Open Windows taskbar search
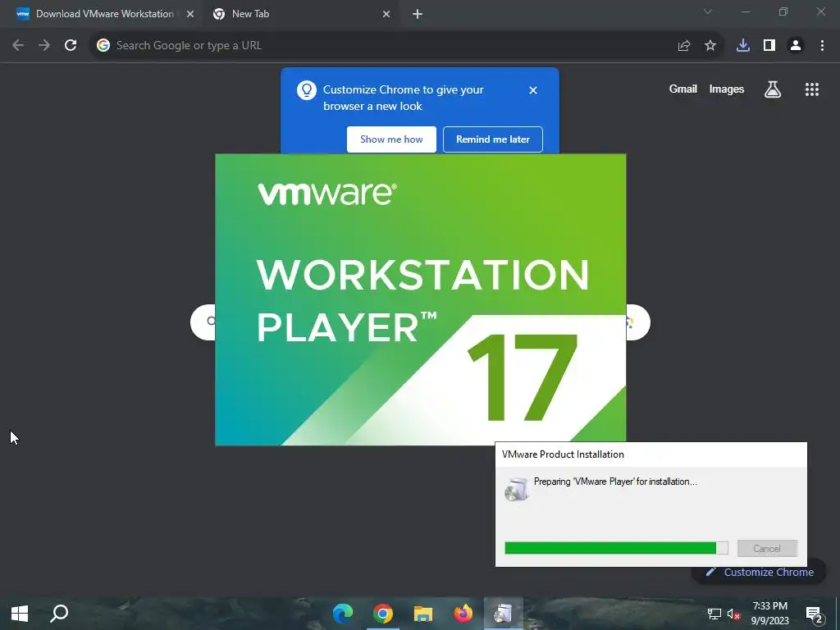 click(x=59, y=614)
